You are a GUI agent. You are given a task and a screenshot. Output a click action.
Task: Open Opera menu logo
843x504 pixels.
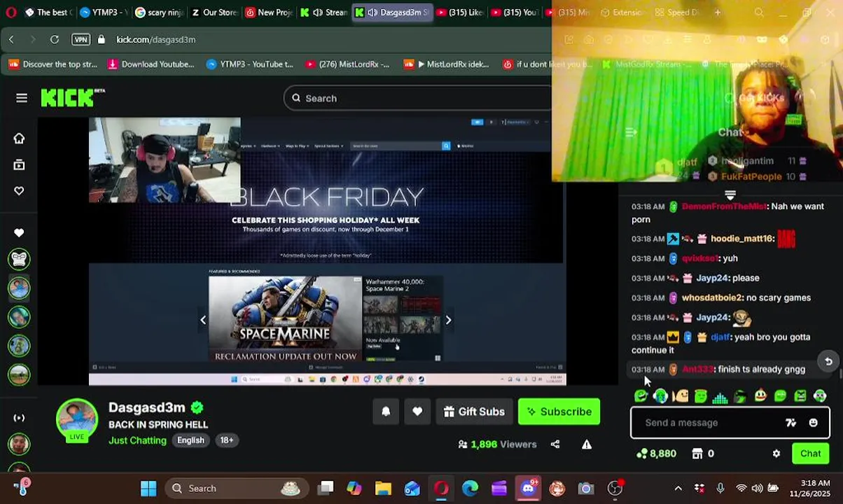[x=11, y=12]
